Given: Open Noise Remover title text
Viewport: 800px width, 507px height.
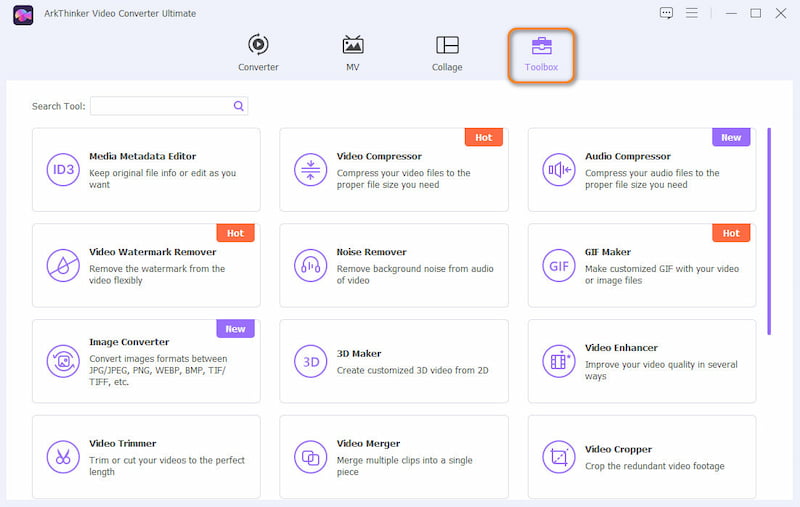Looking at the screenshot, I should 371,252.
